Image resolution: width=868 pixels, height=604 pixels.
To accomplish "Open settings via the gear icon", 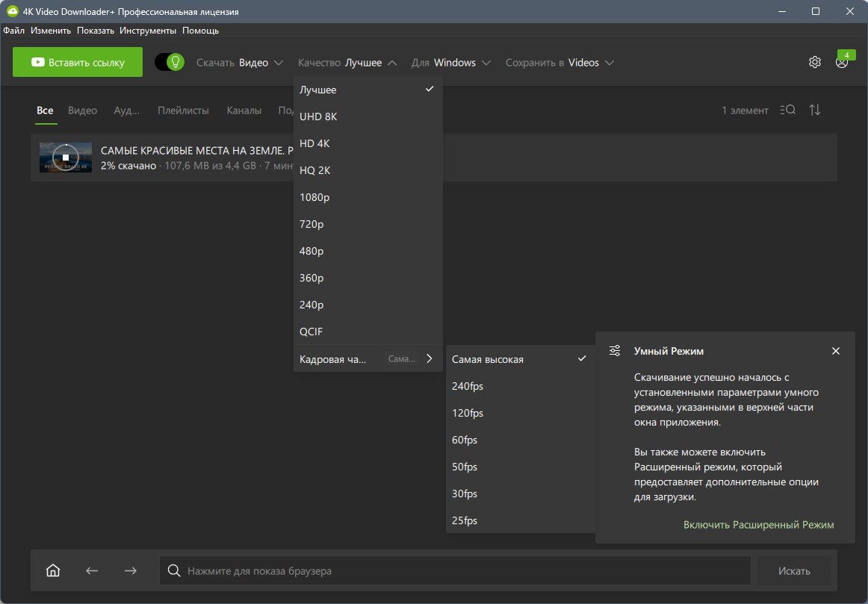I will click(814, 62).
